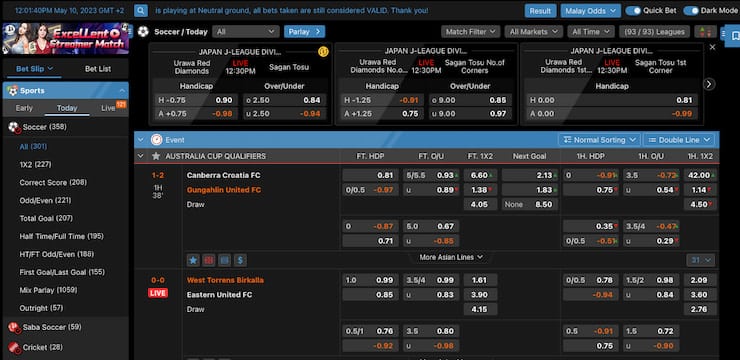740x360 pixels.
Task: Select the Early tab
Action: point(24,108)
